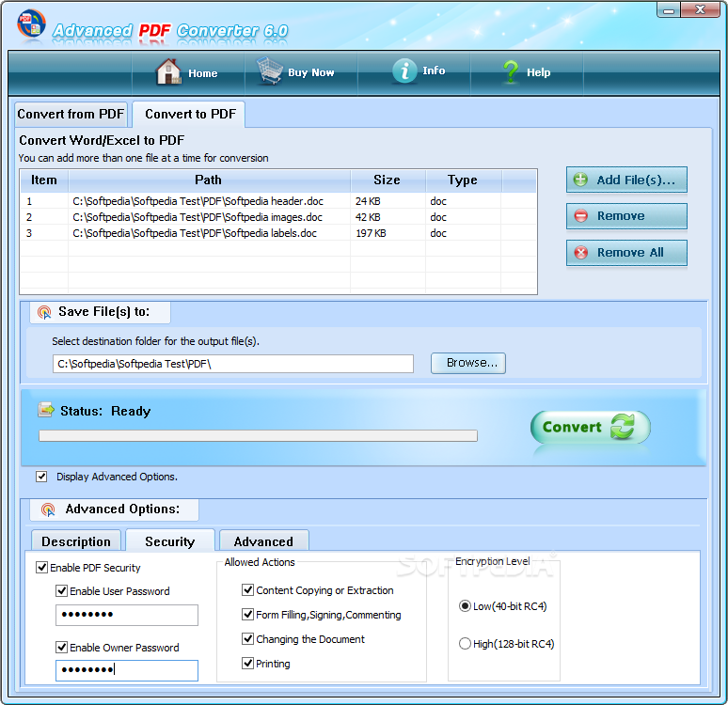Open the Info toolbar label
Screen dimensions: 728x705
[434, 70]
